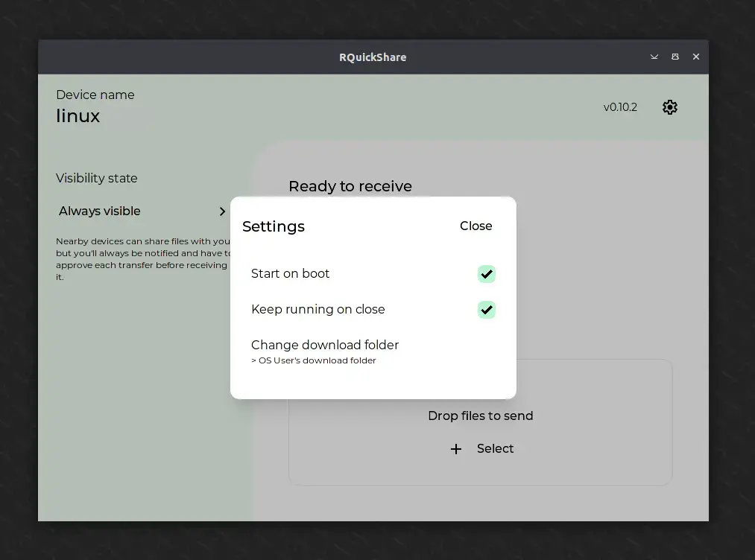Click the Device name label
755x560 pixels.
(x=95, y=95)
